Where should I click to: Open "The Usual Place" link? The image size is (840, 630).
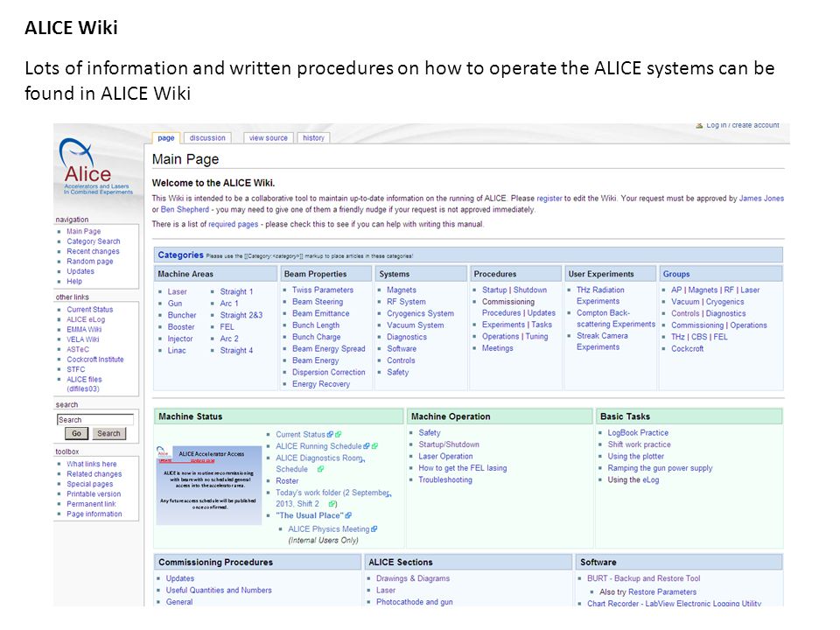(x=310, y=515)
